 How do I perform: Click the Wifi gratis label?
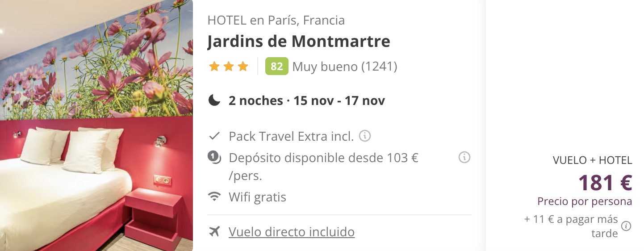pos(258,197)
